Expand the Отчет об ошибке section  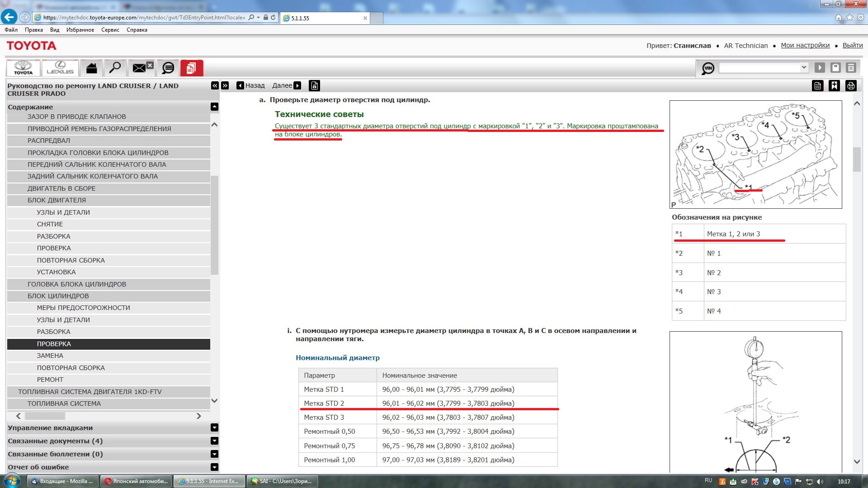[x=214, y=467]
